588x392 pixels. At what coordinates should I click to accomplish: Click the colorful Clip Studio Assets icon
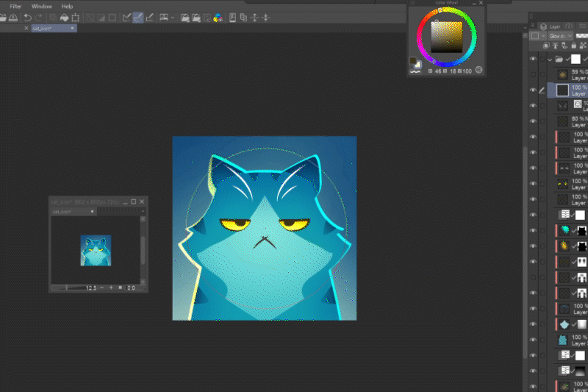[x=218, y=17]
